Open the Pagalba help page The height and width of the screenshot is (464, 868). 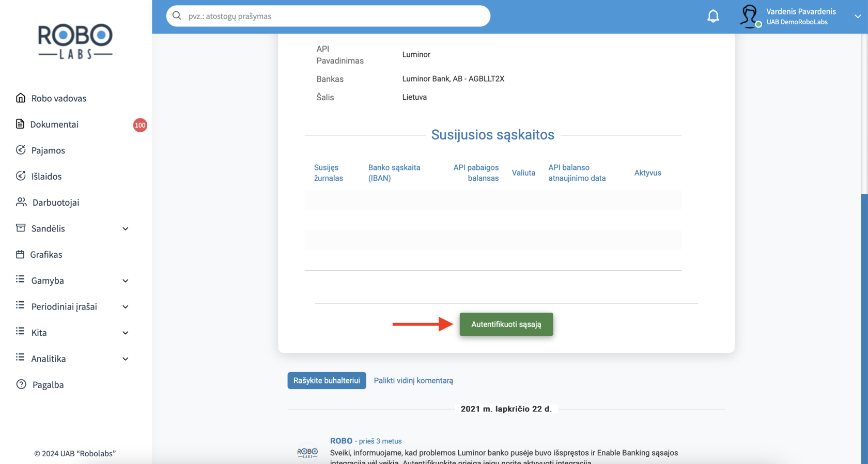pyautogui.click(x=48, y=385)
